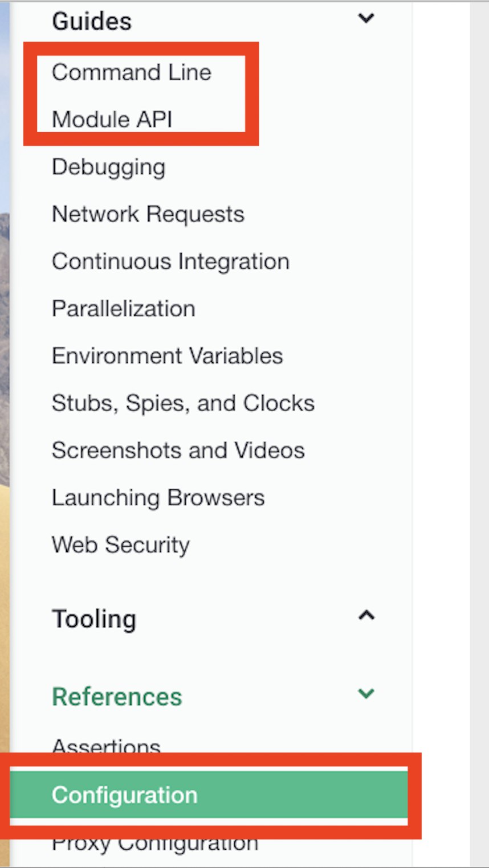Open the Module API guide

coord(112,120)
